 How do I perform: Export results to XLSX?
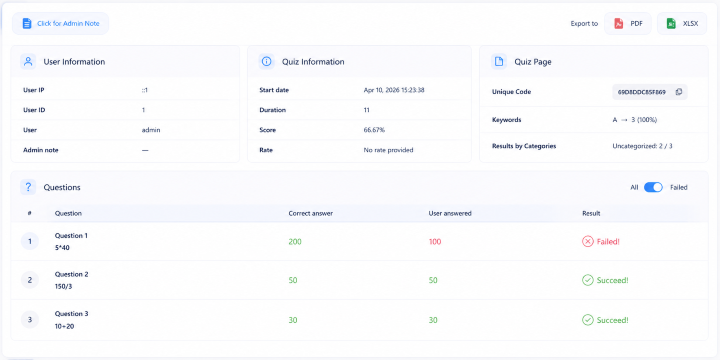point(682,23)
